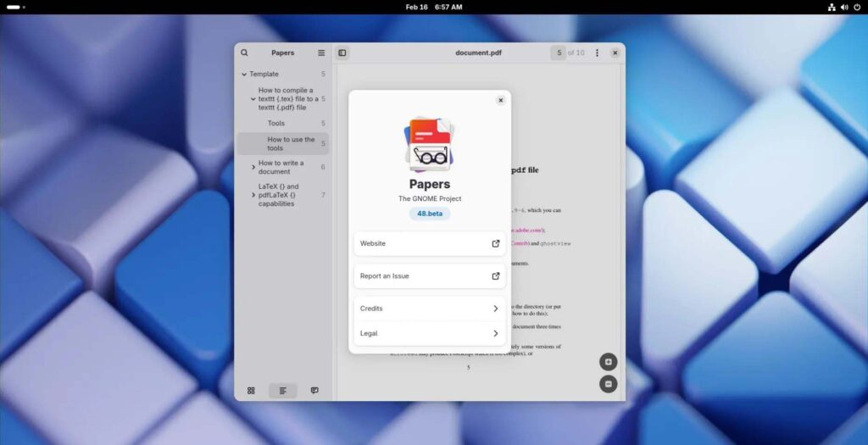Screen dimensions: 868x445
Task: Click the Website external-link icon
Action: pos(495,243)
